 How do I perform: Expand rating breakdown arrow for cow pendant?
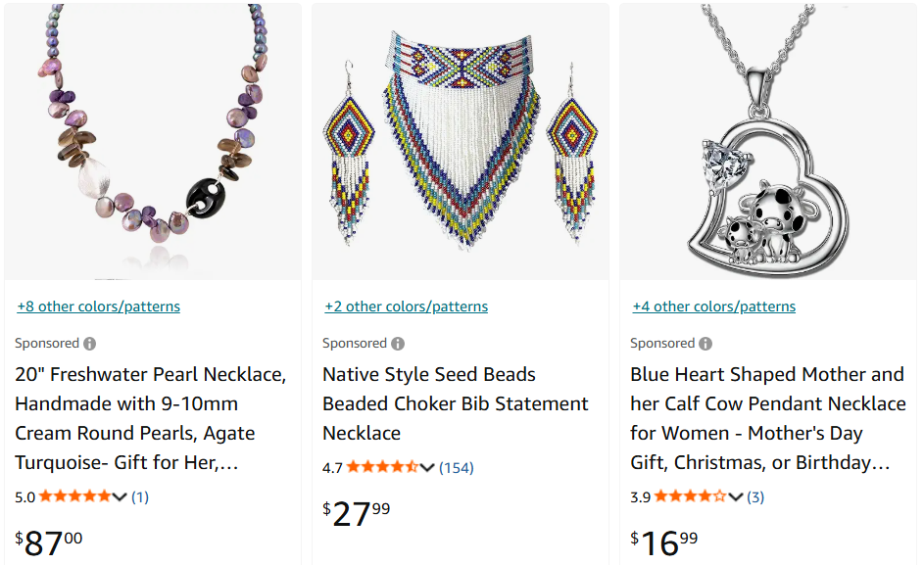click(736, 496)
